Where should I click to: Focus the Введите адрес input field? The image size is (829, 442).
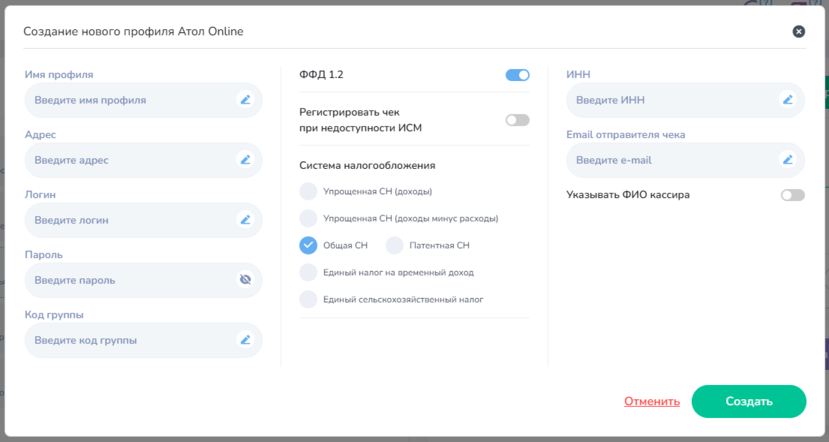[143, 160]
